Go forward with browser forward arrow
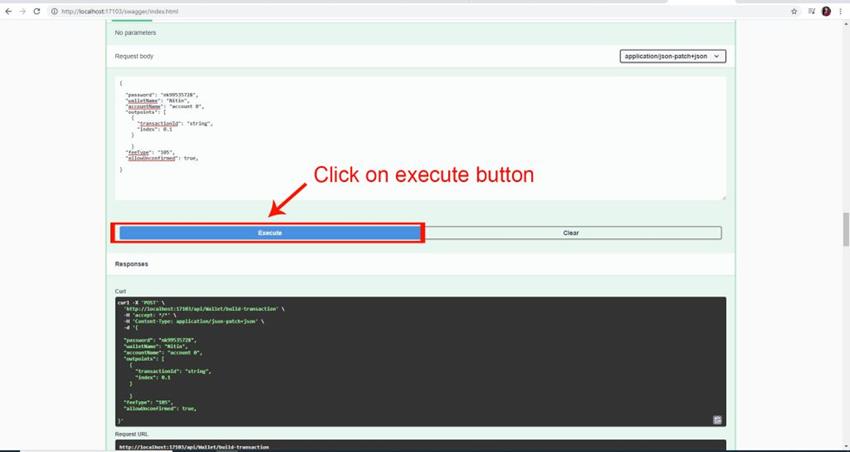Viewport: 850px width, 452px height. 23,11
